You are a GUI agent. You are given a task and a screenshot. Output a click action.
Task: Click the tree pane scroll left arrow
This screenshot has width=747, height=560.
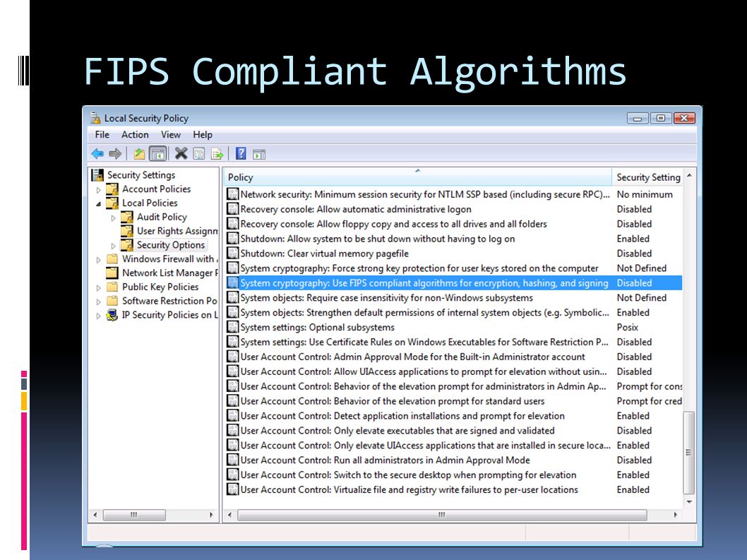coord(95,515)
